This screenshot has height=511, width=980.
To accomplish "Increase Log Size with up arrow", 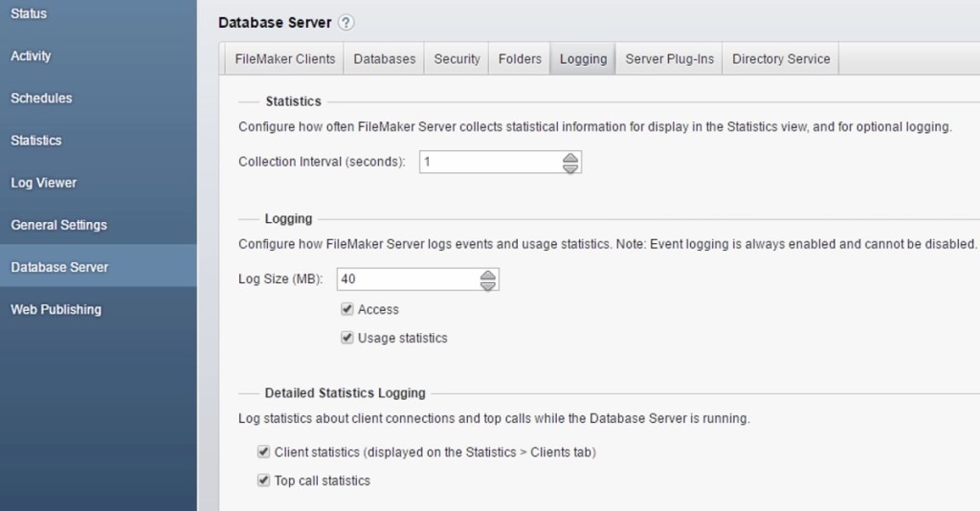I will tap(487, 276).
